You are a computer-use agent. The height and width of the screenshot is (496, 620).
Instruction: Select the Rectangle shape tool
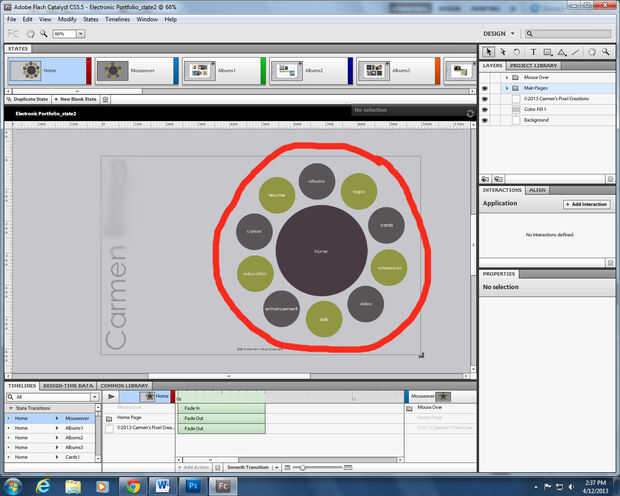point(548,52)
